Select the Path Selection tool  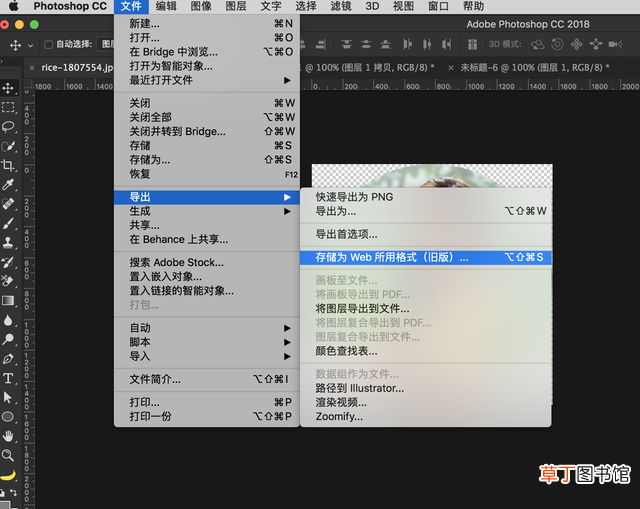coord(8,397)
